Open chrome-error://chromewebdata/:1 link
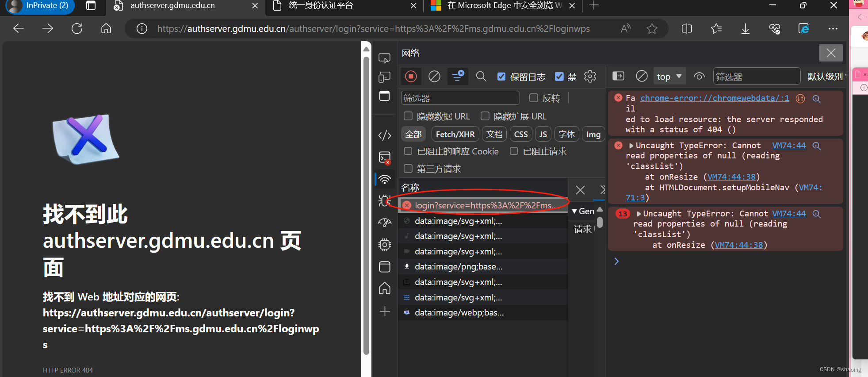The image size is (868, 377). [715, 98]
